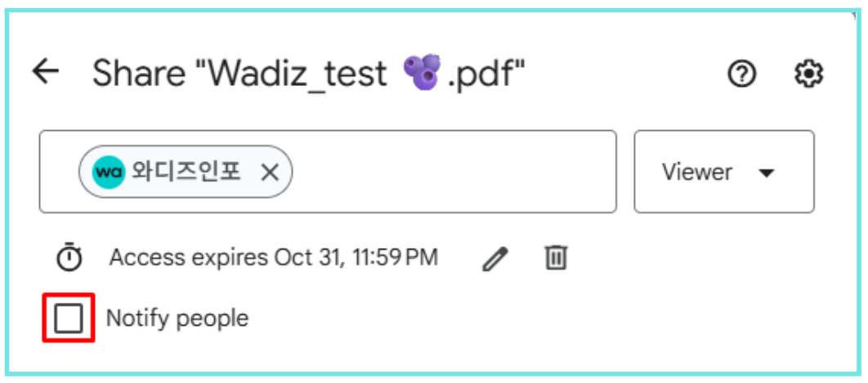This screenshot has width=868, height=383.
Task: Click the 'Viewer' role label text
Action: pos(697,172)
